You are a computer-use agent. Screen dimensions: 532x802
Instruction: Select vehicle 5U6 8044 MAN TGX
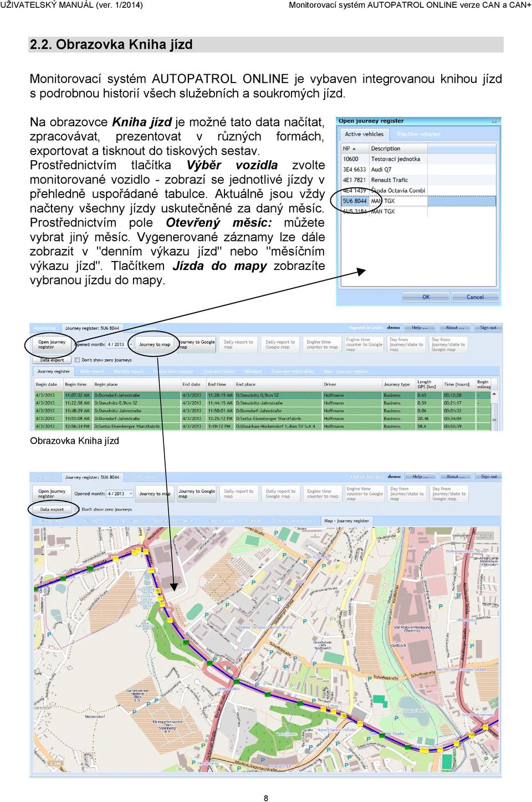coord(419,201)
